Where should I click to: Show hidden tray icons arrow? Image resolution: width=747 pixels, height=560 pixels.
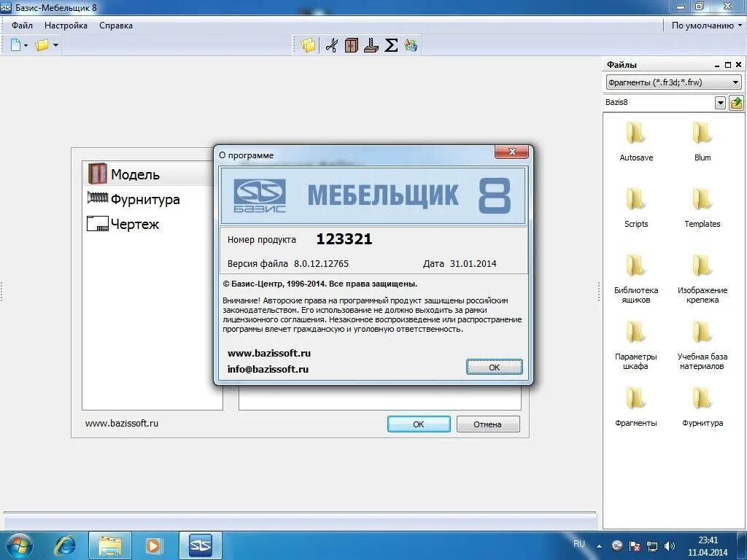pyautogui.click(x=600, y=546)
